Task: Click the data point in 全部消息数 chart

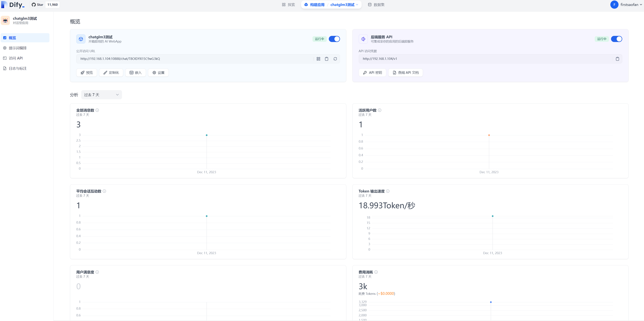Action: click(x=206, y=135)
